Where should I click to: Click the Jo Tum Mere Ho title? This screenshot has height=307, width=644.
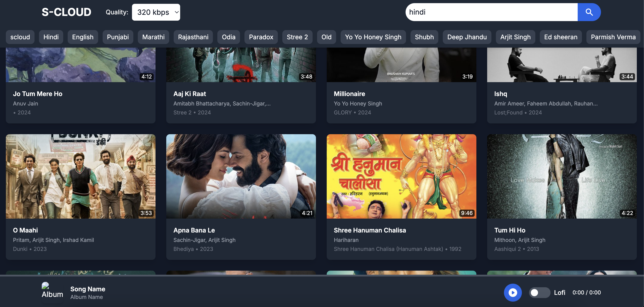click(38, 94)
